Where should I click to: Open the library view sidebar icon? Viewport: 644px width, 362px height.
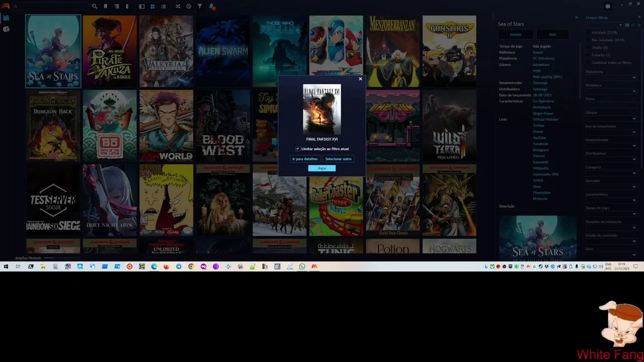[x=6, y=18]
